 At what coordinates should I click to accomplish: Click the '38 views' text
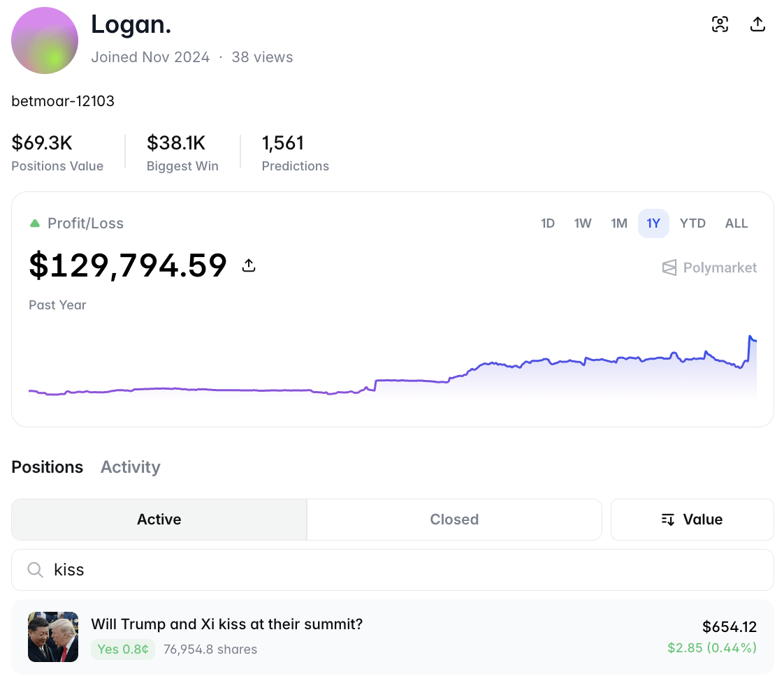262,57
